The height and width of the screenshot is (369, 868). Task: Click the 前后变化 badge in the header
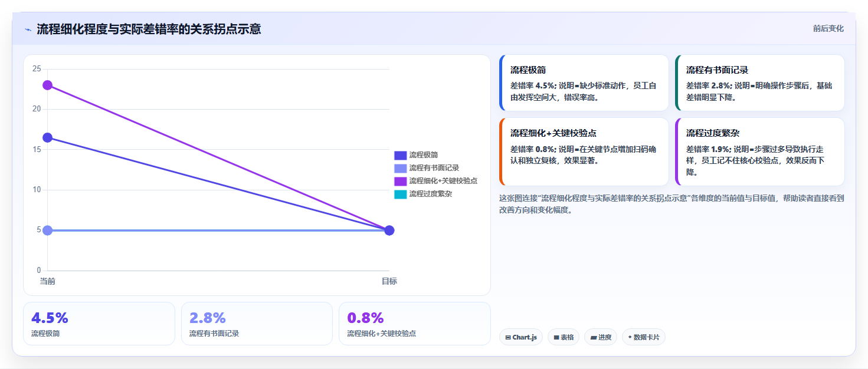coord(828,28)
